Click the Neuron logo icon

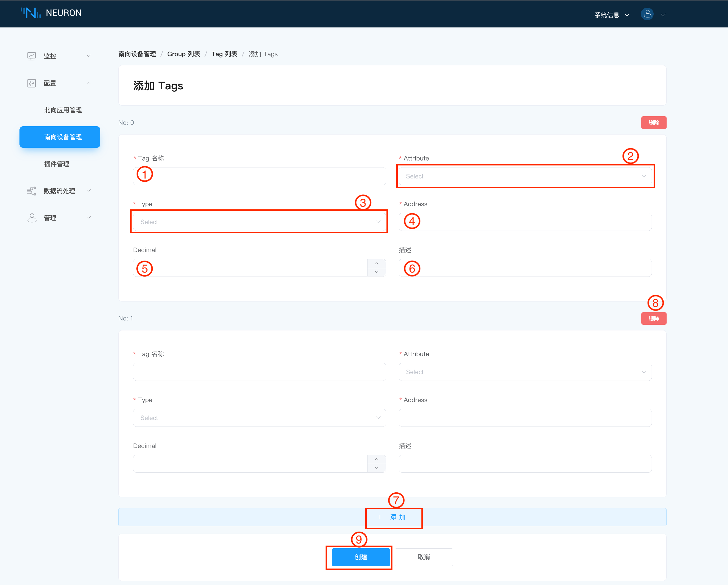(31, 13)
